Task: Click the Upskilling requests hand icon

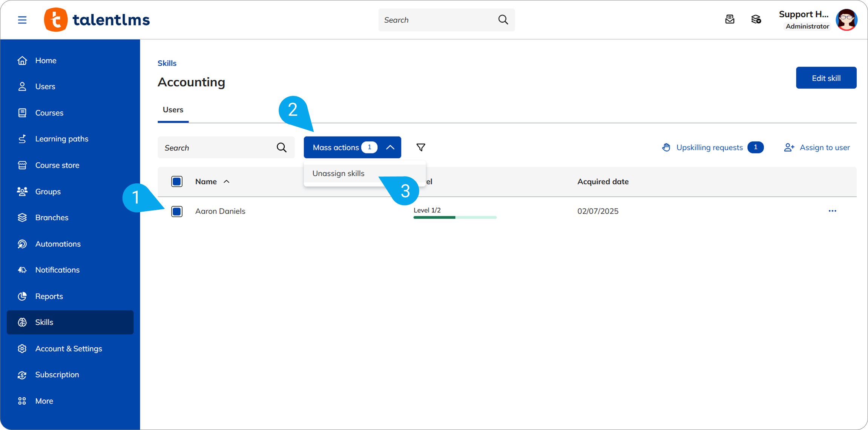Action: 666,147
